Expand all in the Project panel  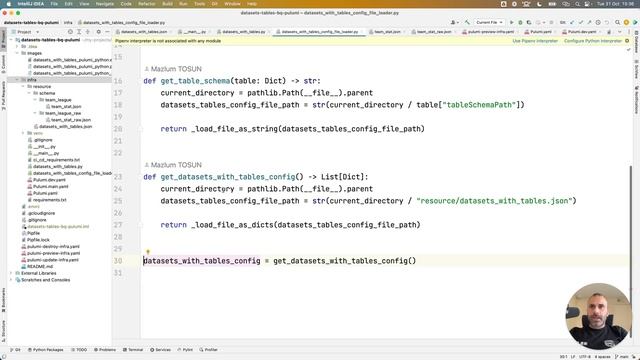coord(79,32)
